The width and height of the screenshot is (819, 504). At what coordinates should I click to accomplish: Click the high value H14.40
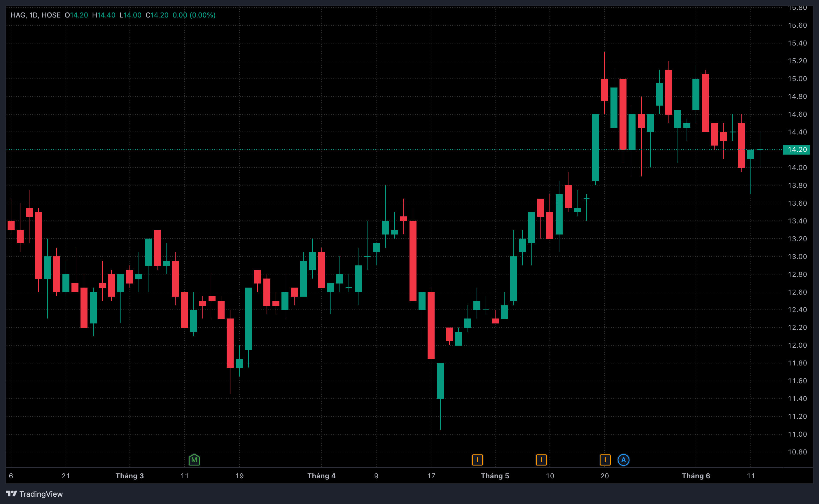tap(104, 15)
